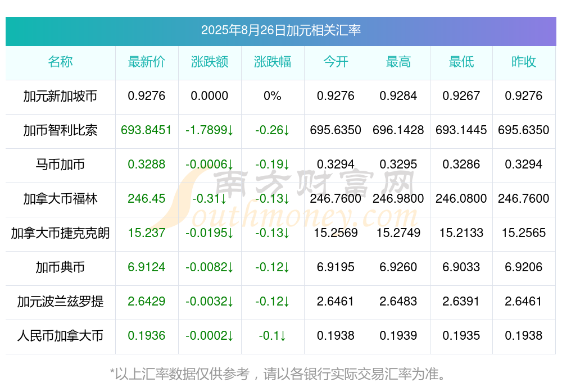
Task: Click the title 2025年8月26日加元相关汇率
Action: click(280, 30)
